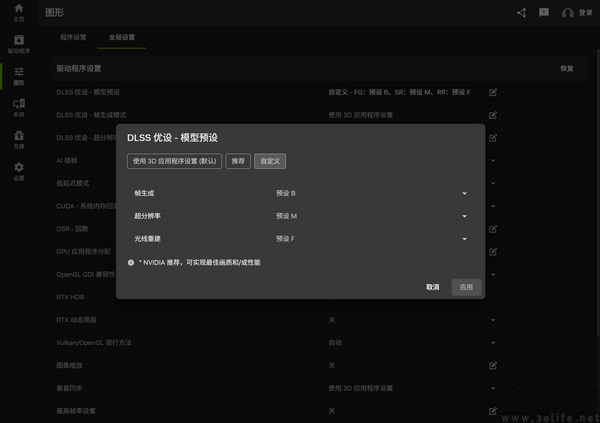
Task: Click the user avatar icon
Action: [567, 13]
